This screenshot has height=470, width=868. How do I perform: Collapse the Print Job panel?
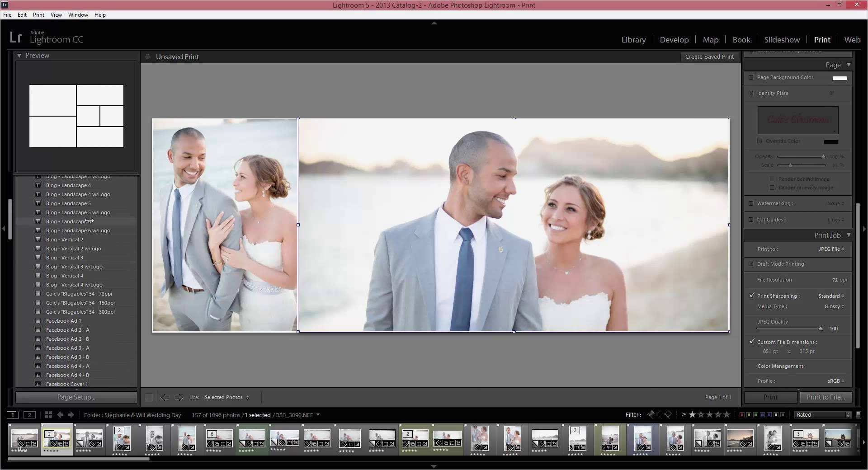(x=849, y=235)
